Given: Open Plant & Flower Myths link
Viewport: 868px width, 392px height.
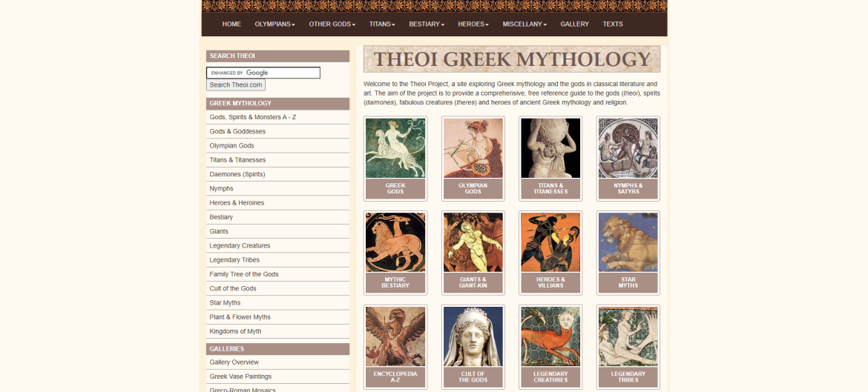Looking at the screenshot, I should (x=277, y=317).
